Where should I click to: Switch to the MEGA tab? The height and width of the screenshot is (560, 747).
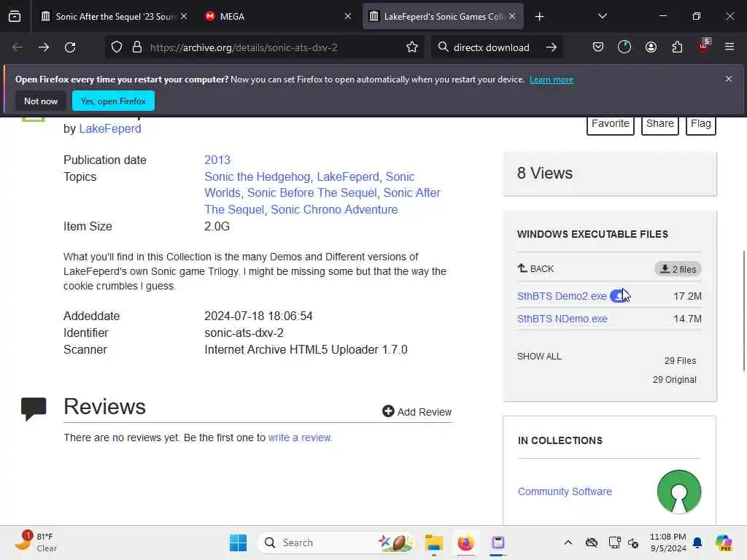click(x=279, y=16)
